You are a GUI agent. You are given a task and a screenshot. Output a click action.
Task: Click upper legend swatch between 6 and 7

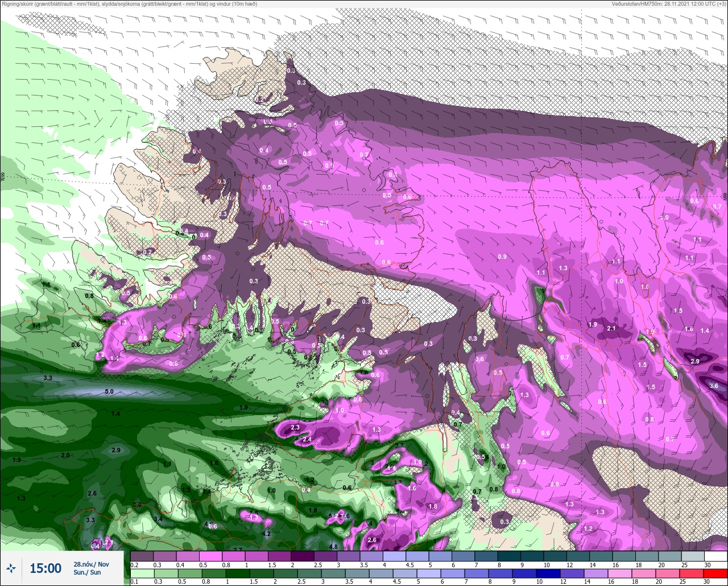pos(464,556)
